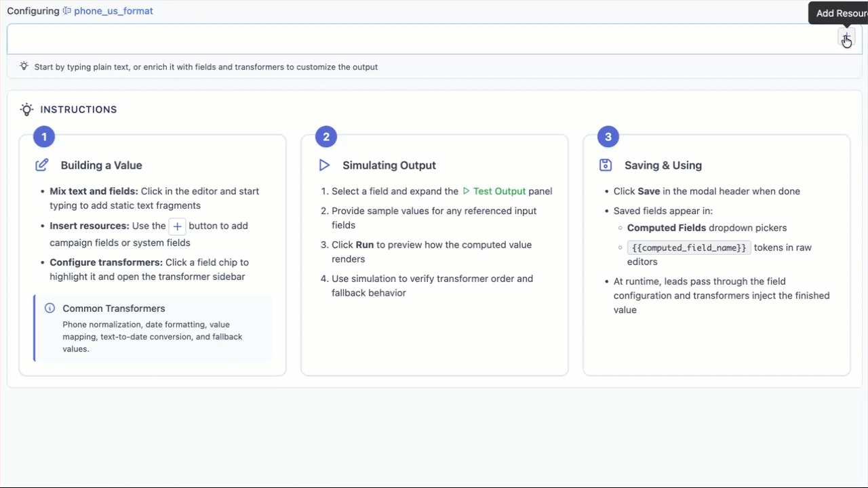The width and height of the screenshot is (868, 488).
Task: Click the INSTRUCTIONS section heading
Action: pos(79,109)
